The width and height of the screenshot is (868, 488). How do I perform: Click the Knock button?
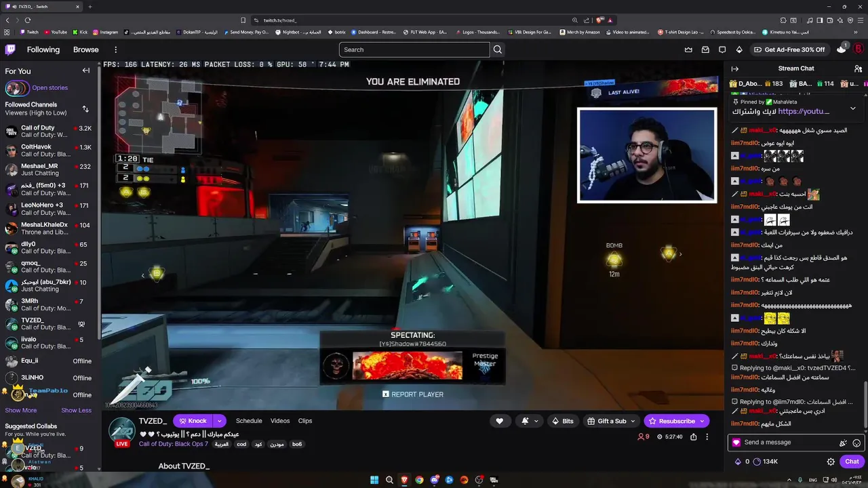coord(193,421)
